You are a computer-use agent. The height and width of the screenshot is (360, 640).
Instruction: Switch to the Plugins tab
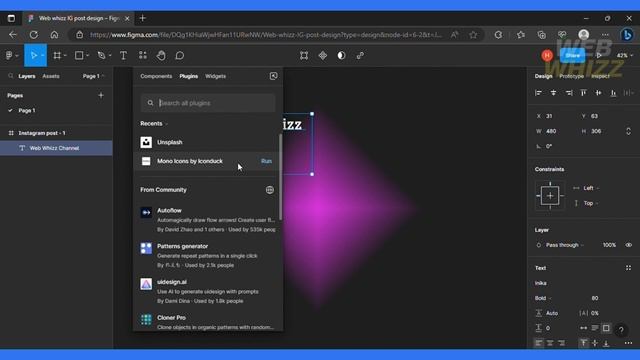click(189, 76)
